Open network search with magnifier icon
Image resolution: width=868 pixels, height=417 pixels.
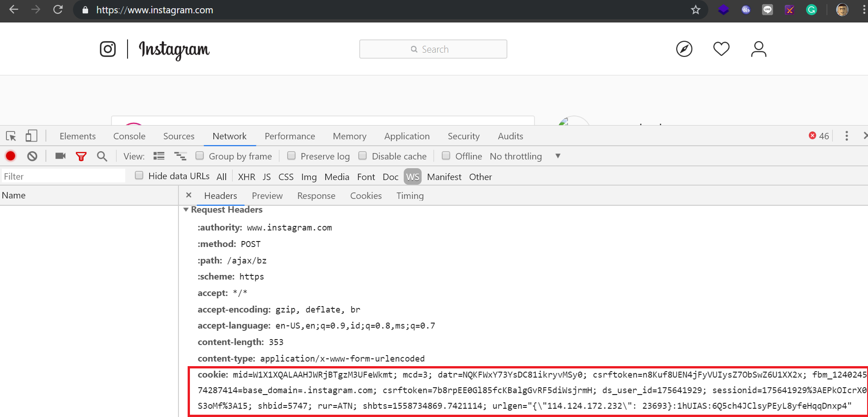tap(102, 157)
